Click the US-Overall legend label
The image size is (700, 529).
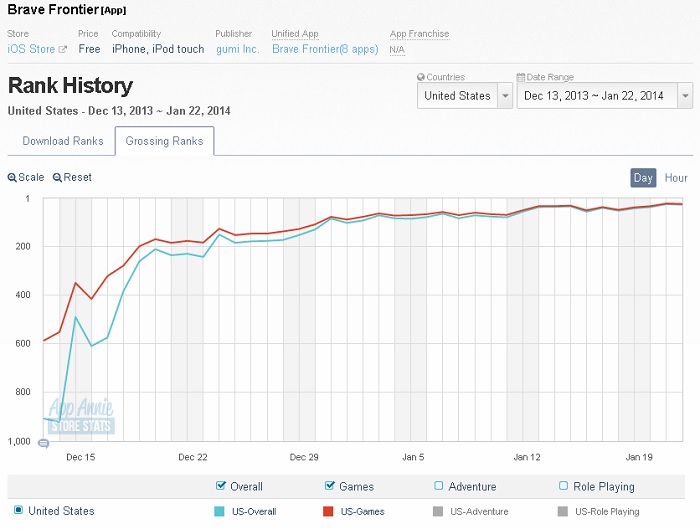point(254,512)
